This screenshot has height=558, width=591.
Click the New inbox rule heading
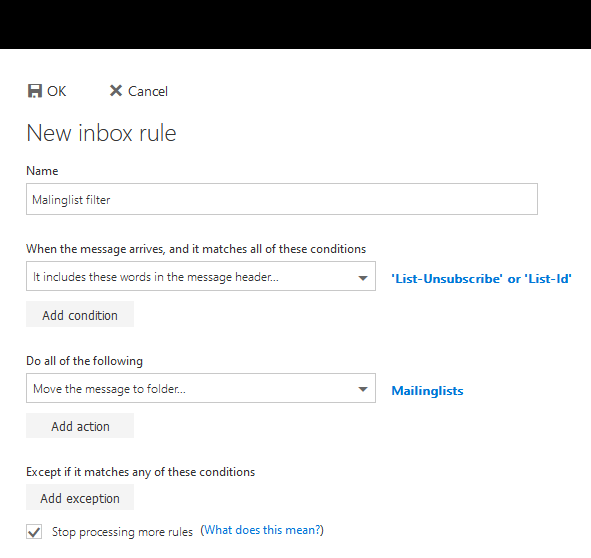[101, 133]
